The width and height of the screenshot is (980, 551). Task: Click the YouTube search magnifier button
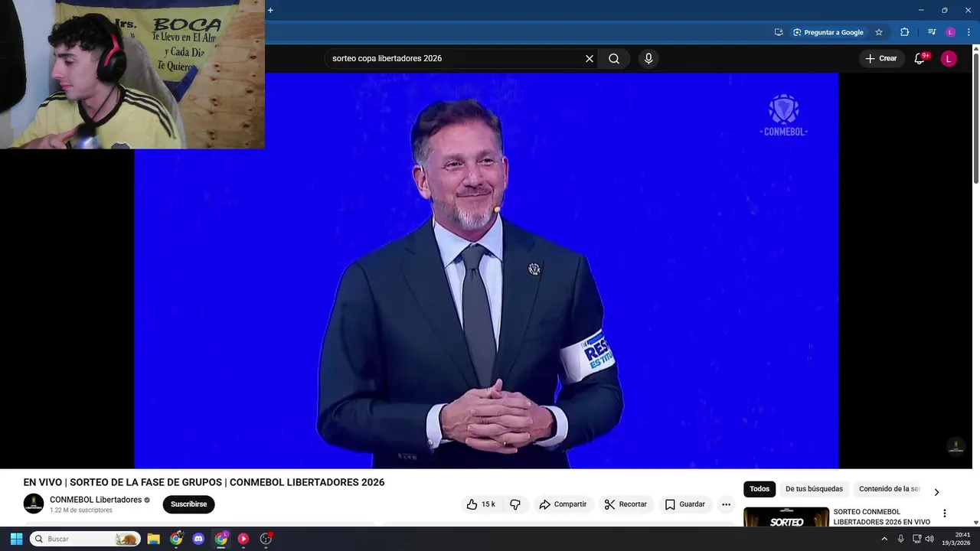pos(614,58)
